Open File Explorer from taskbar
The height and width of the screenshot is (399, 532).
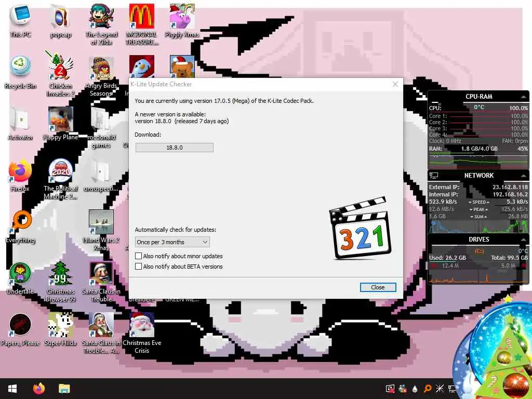[x=64, y=389]
